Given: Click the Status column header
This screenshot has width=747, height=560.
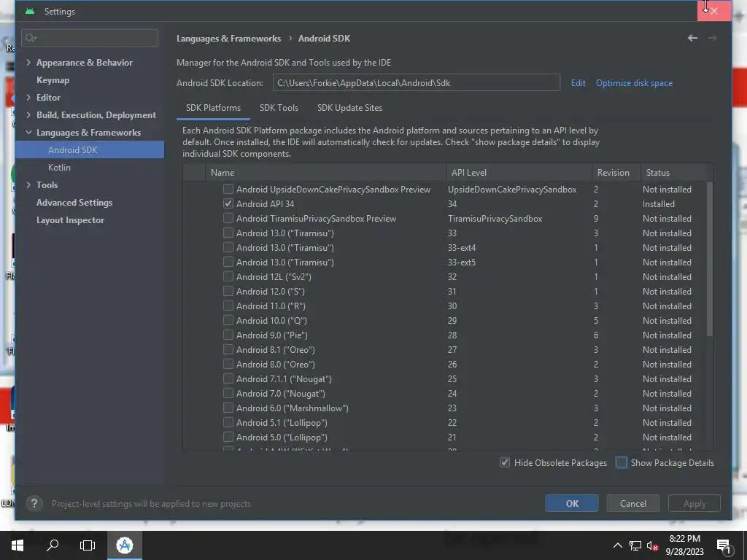Looking at the screenshot, I should pyautogui.click(x=673, y=172).
